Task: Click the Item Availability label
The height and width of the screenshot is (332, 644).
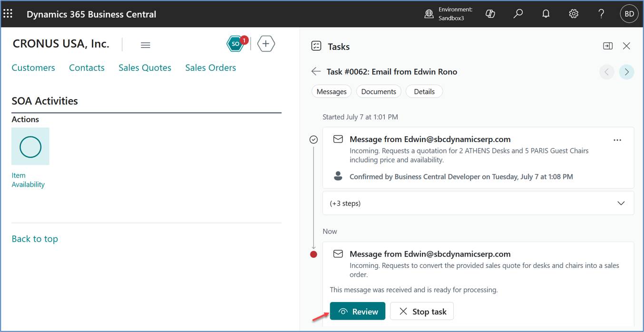Action: tap(28, 180)
